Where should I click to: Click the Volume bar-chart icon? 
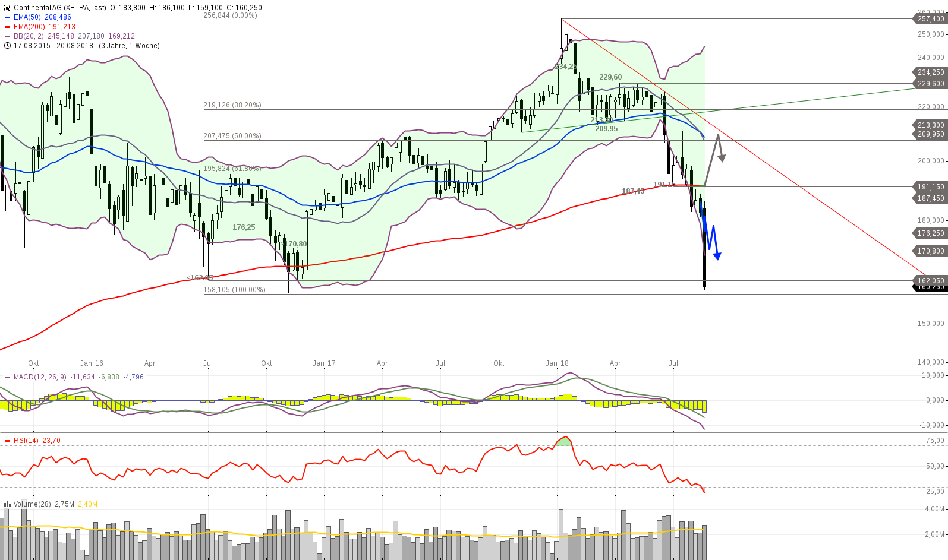(x=7, y=504)
